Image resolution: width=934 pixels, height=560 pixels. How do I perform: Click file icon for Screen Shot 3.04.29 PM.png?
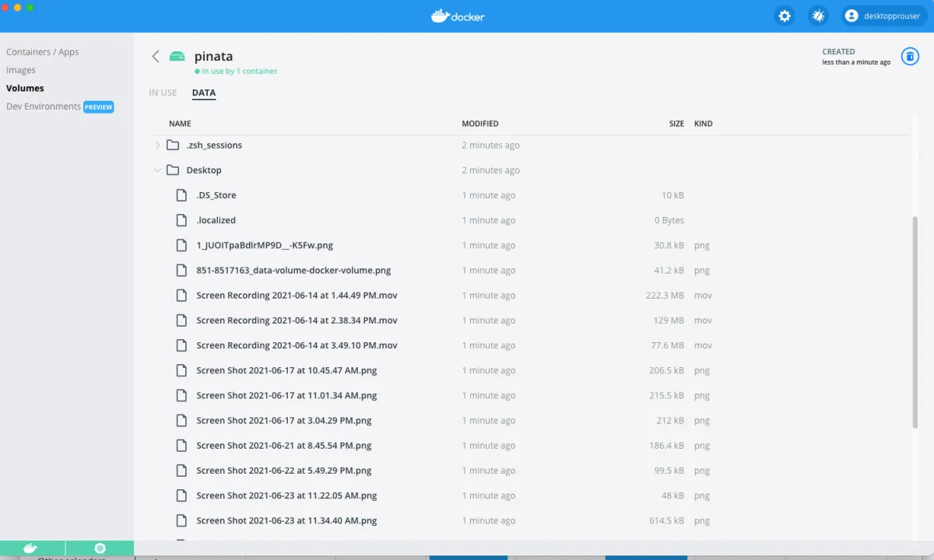[x=181, y=421]
